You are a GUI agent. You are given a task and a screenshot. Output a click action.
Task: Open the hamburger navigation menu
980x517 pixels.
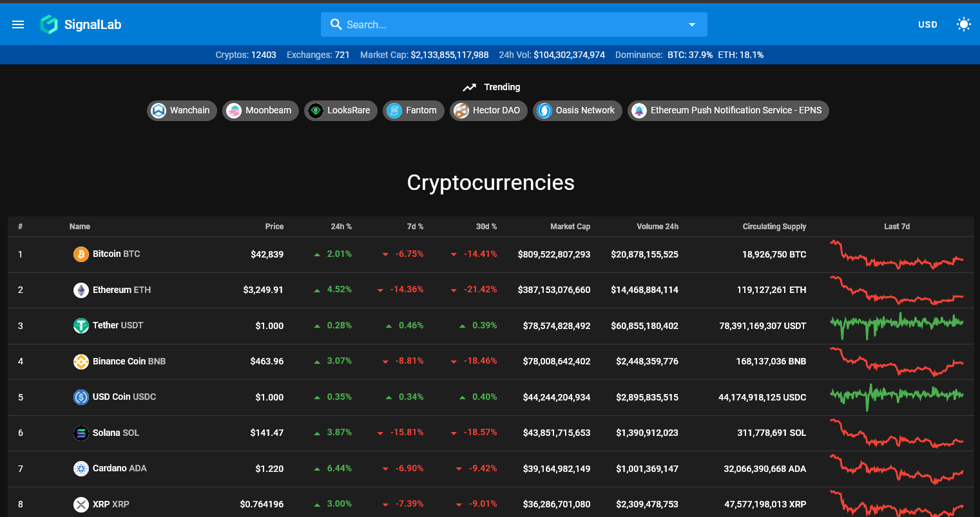(18, 24)
